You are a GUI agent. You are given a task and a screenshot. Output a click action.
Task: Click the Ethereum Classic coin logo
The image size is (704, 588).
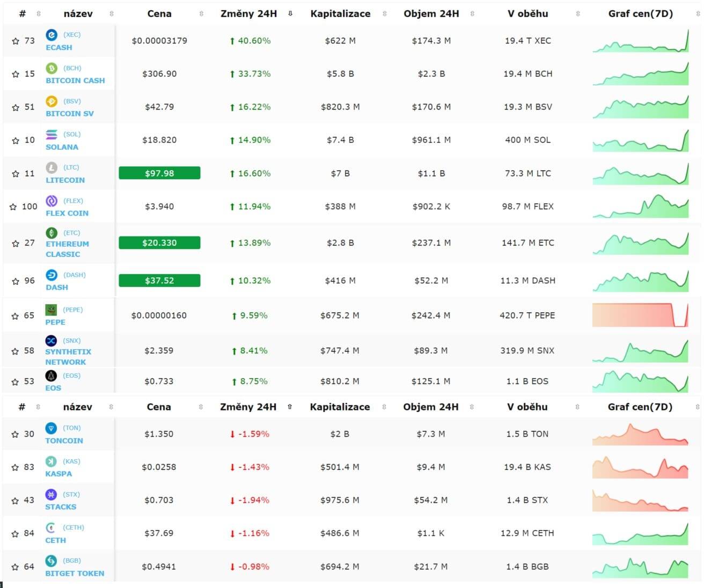coord(52,233)
